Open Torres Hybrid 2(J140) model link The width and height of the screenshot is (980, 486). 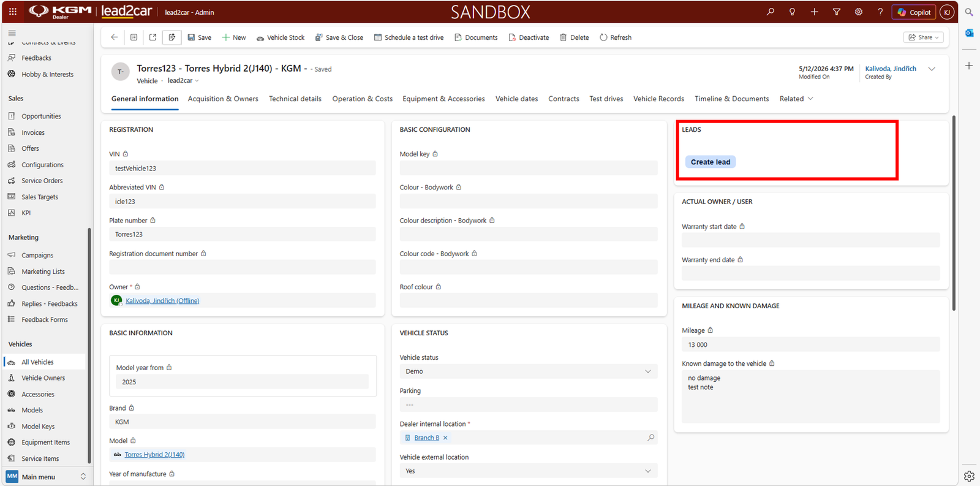154,455
